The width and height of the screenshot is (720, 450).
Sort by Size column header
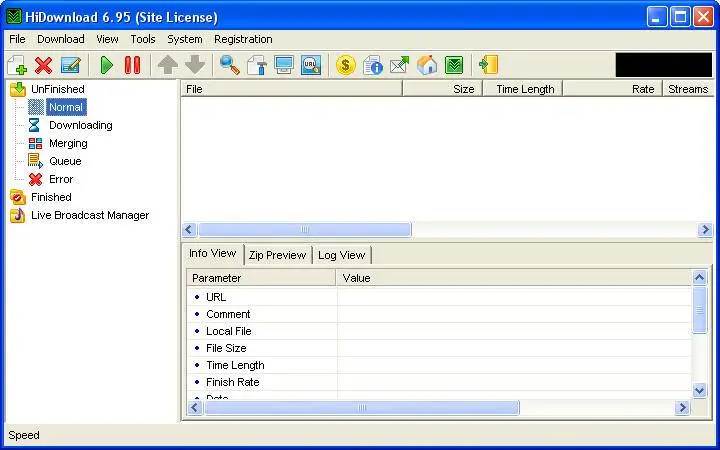click(x=443, y=89)
